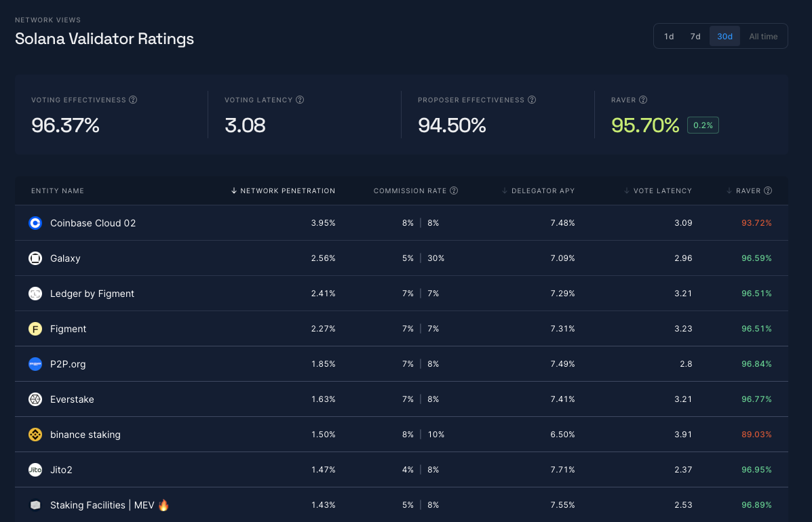Screen dimensions: 812x522
Task: Click the 3.08 voting latency value
Action: [x=245, y=125]
